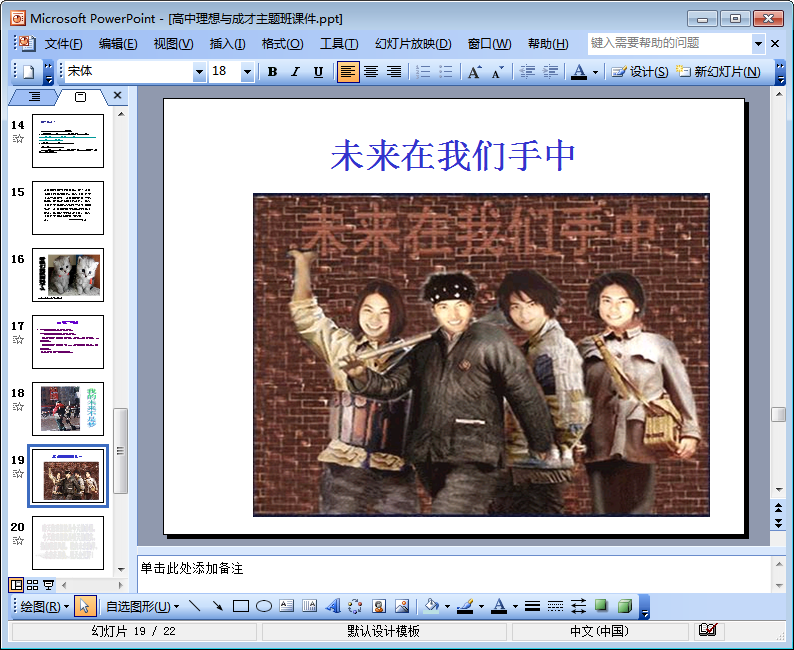Insert Picture from file

[x=402, y=606]
